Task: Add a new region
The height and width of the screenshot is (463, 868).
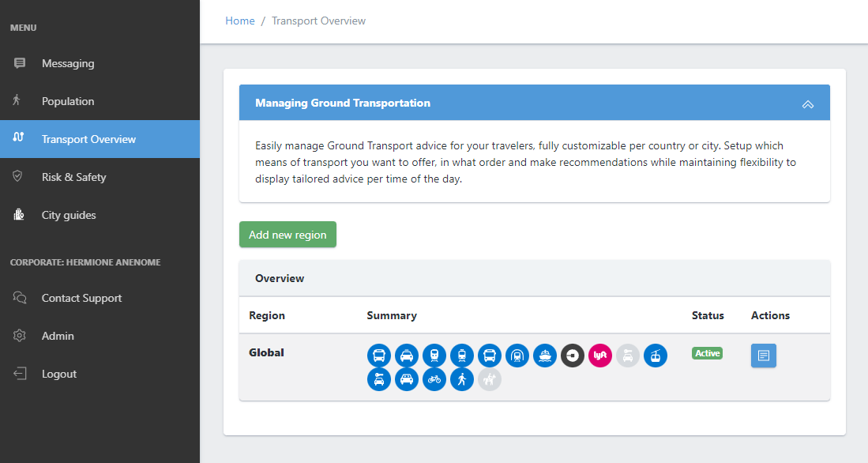Action: pyautogui.click(x=287, y=235)
